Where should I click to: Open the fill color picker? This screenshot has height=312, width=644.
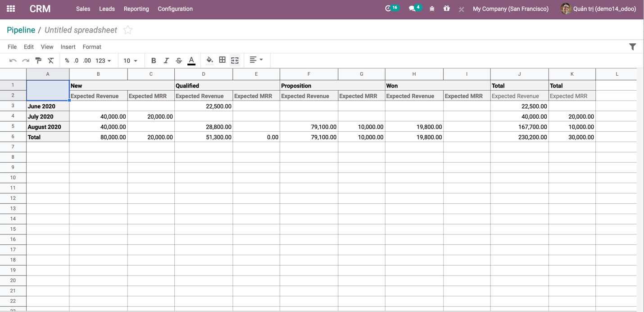click(209, 60)
